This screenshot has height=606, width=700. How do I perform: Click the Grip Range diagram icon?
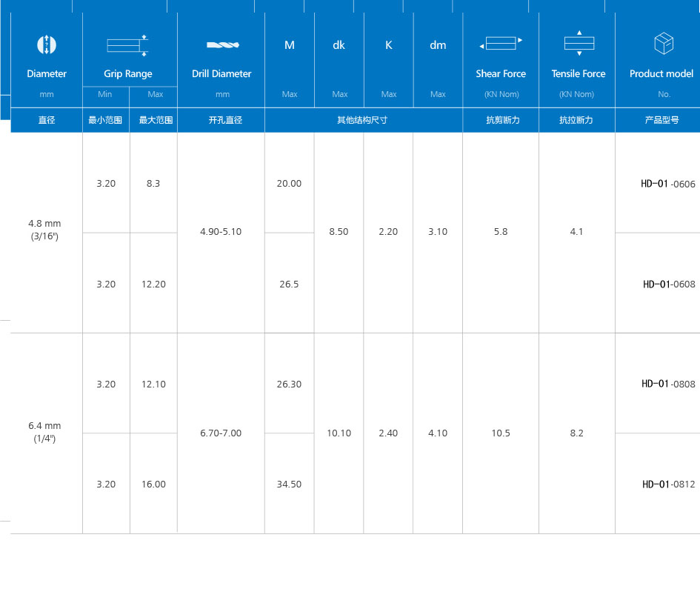(127, 45)
